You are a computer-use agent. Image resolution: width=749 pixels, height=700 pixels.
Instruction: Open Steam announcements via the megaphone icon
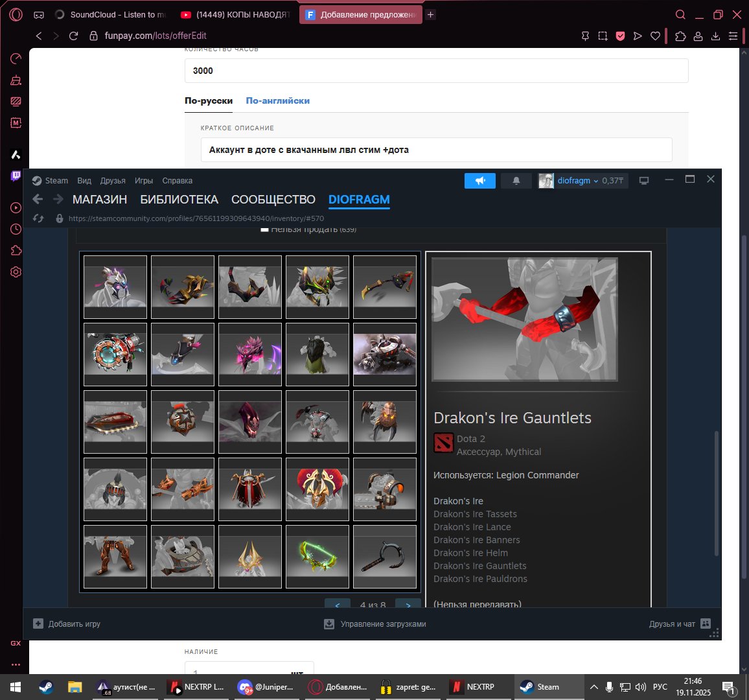479,181
